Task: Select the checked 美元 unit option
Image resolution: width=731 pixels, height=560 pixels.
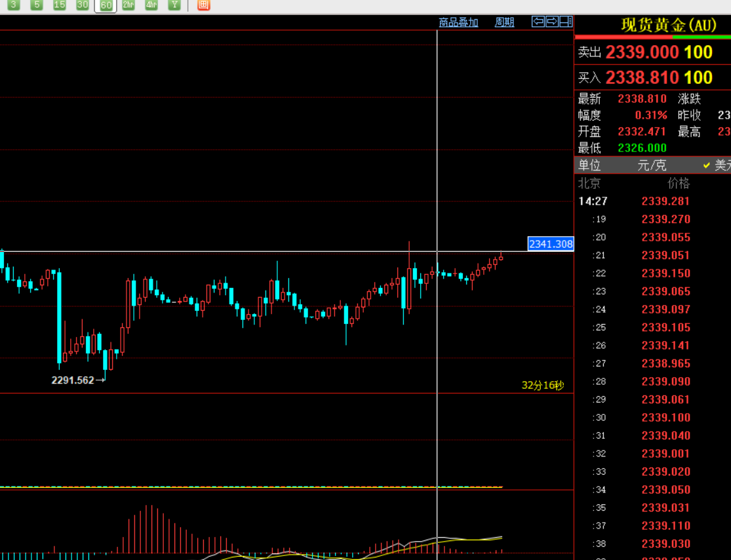Action: tap(719, 165)
